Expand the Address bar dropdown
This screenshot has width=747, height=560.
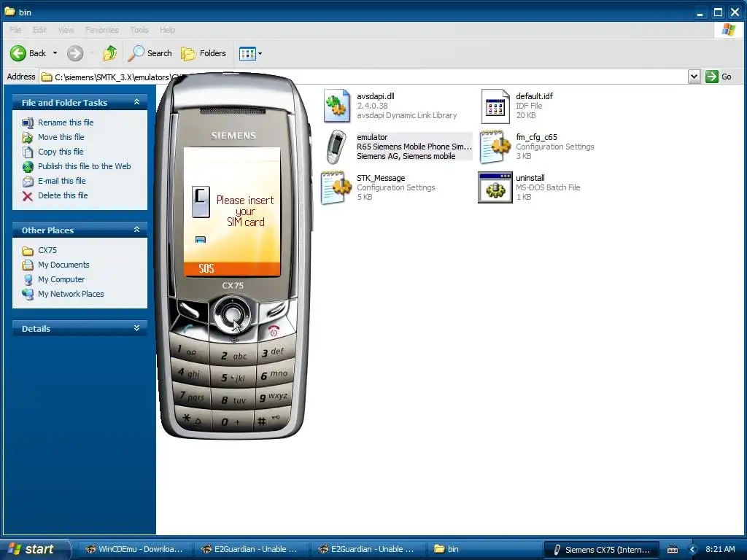(x=694, y=77)
